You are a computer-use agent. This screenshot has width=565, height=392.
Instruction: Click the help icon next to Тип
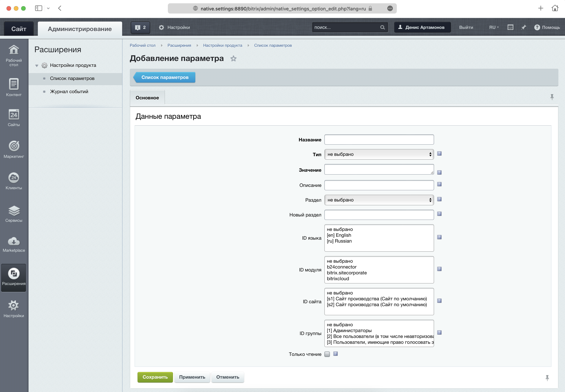point(439,153)
